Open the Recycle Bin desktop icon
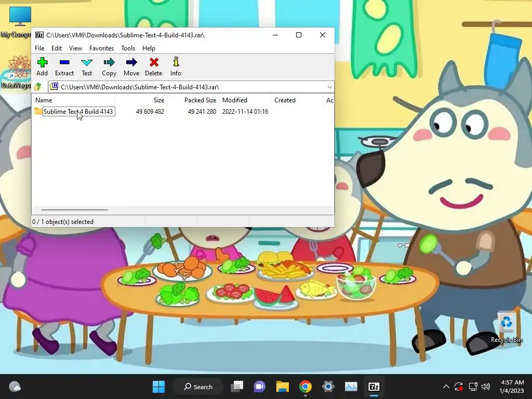Screen dimensions: 532x399 [x=507, y=327]
